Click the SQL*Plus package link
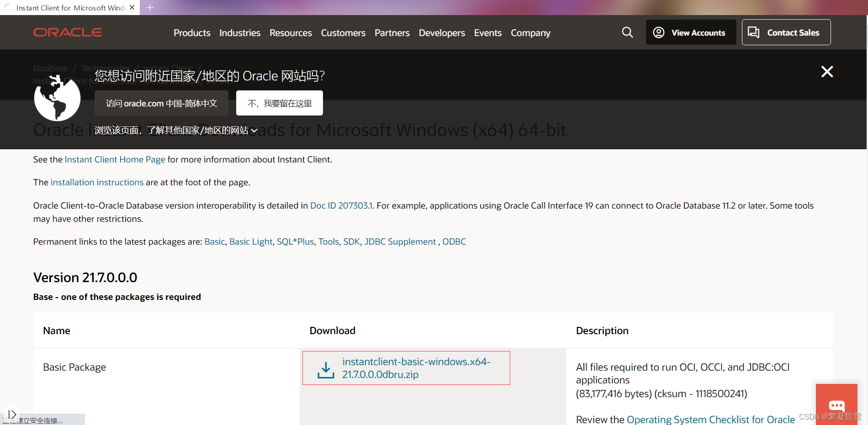Image resolution: width=868 pixels, height=425 pixels. pyautogui.click(x=295, y=241)
